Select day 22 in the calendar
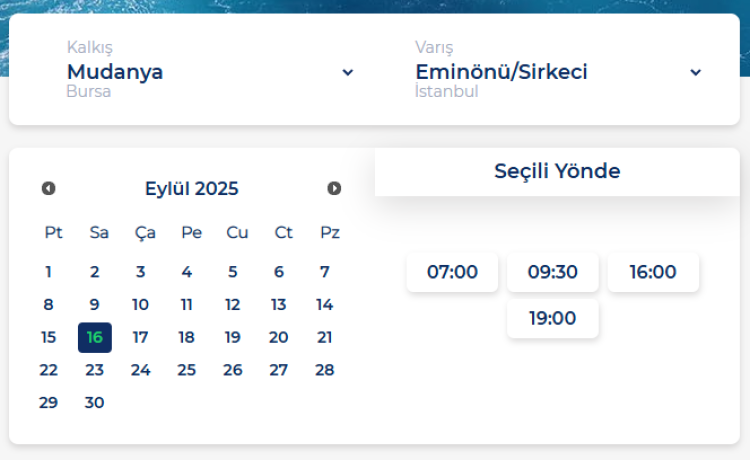Image resolution: width=750 pixels, height=460 pixels. click(x=49, y=370)
